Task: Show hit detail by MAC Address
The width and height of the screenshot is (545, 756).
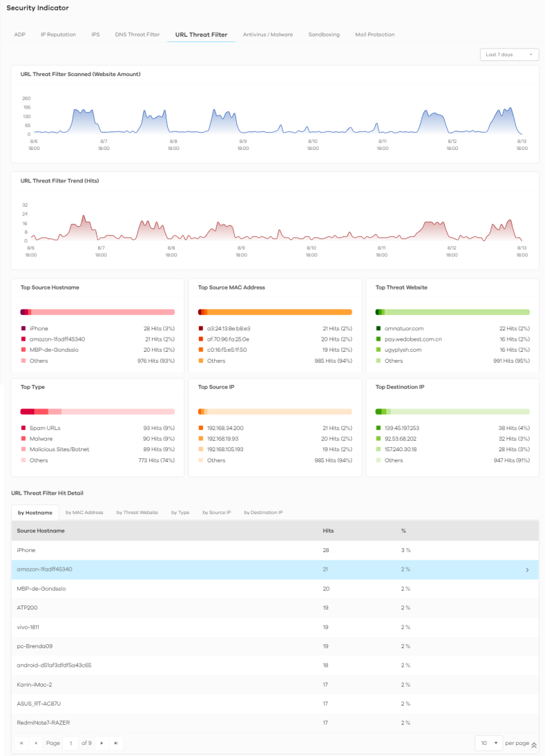Action: click(84, 513)
